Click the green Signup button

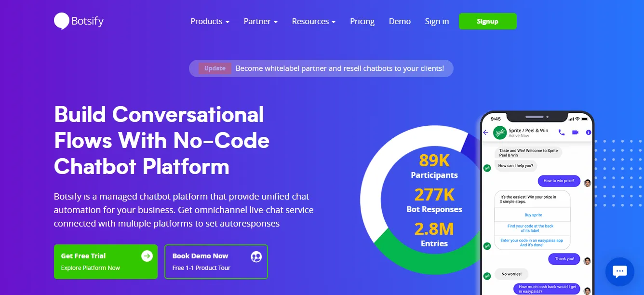(x=488, y=21)
